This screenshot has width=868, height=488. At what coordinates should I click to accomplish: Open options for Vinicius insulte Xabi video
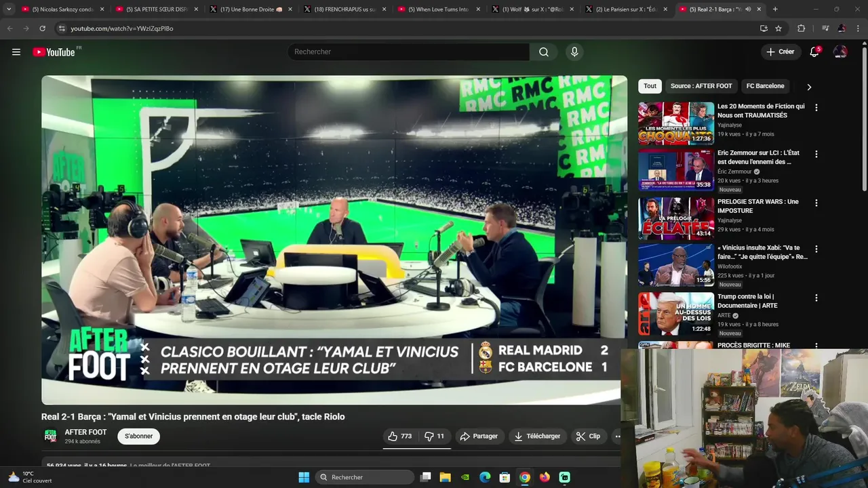816,249
